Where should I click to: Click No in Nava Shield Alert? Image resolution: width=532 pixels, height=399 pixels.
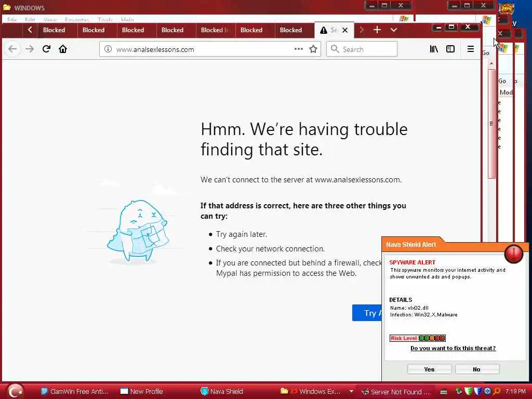477,369
